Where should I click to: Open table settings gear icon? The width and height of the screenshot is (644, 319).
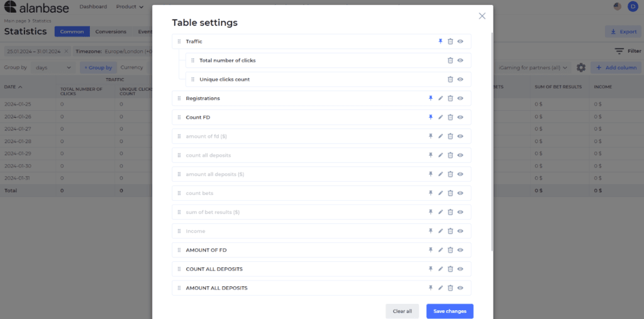tap(580, 67)
